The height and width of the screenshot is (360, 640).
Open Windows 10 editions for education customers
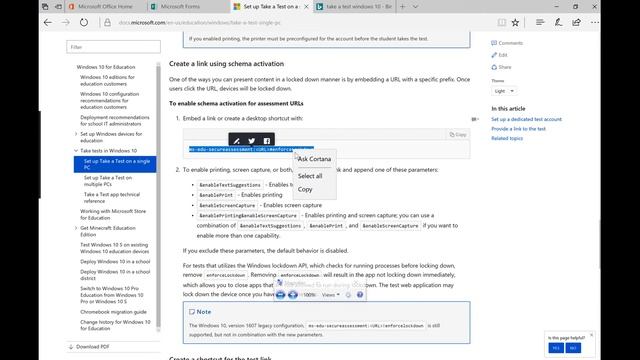tap(107, 80)
